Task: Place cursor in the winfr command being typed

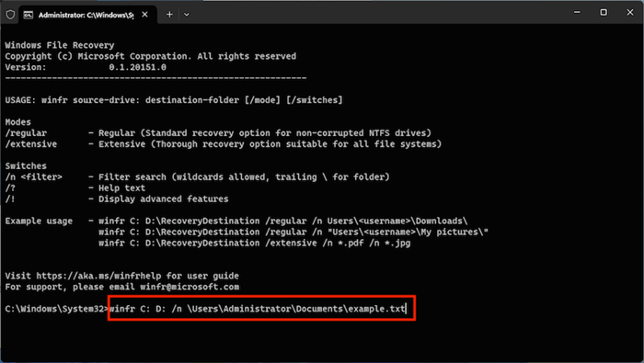Action: pos(258,309)
